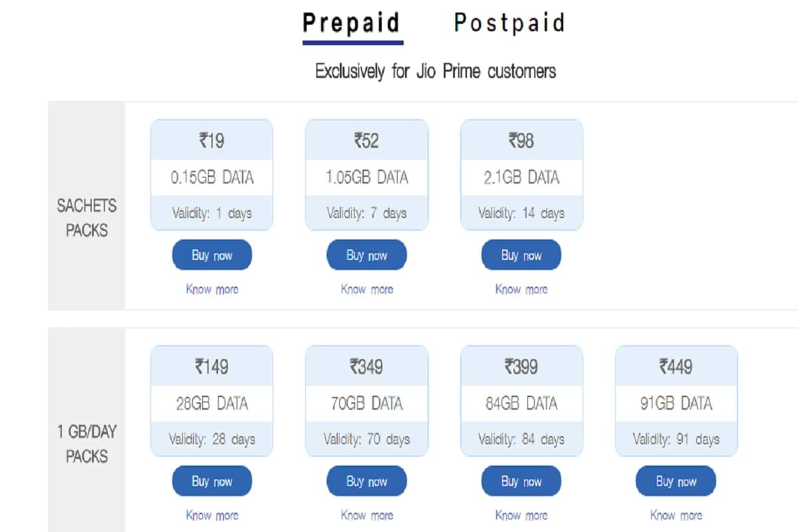Viewport: 798px width, 532px height.
Task: Buy the ₹149 1GB/day plan
Action: pos(211,481)
